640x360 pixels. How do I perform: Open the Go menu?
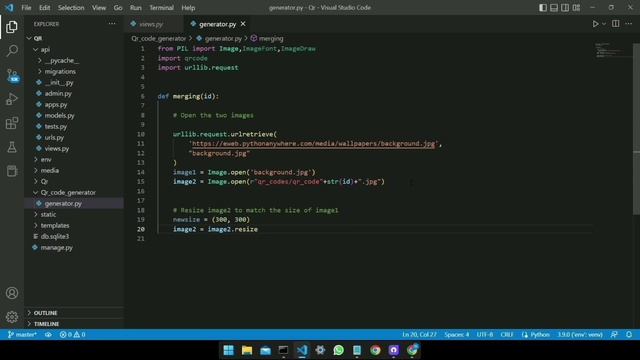tap(118, 8)
